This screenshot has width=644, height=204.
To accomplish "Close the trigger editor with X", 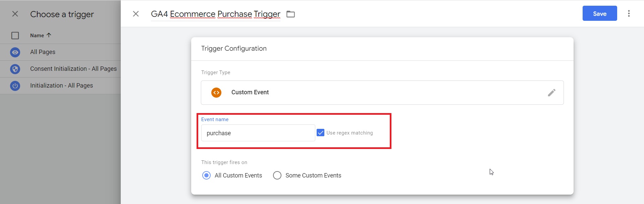I will [136, 14].
